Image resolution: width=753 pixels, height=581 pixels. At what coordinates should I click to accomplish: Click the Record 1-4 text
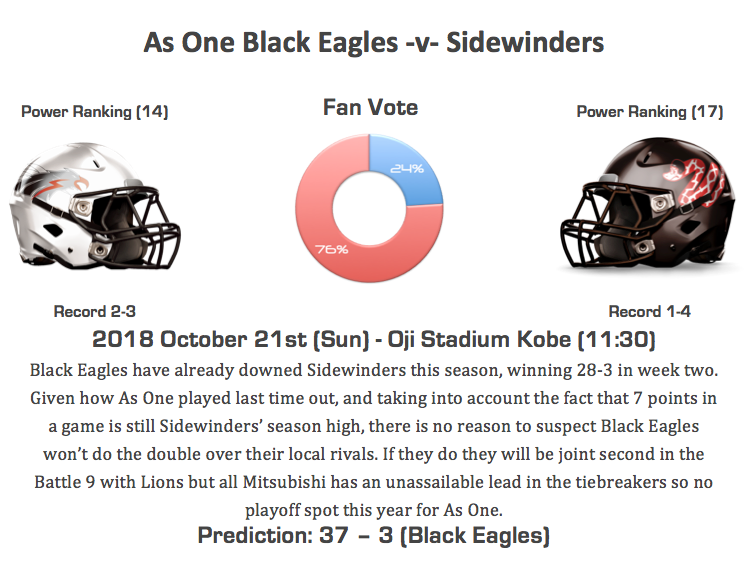pos(649,311)
